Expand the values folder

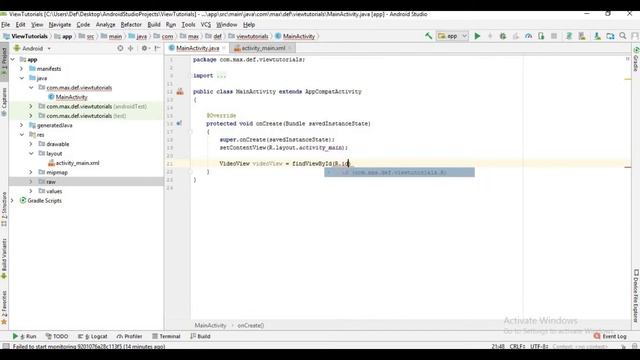point(31,191)
